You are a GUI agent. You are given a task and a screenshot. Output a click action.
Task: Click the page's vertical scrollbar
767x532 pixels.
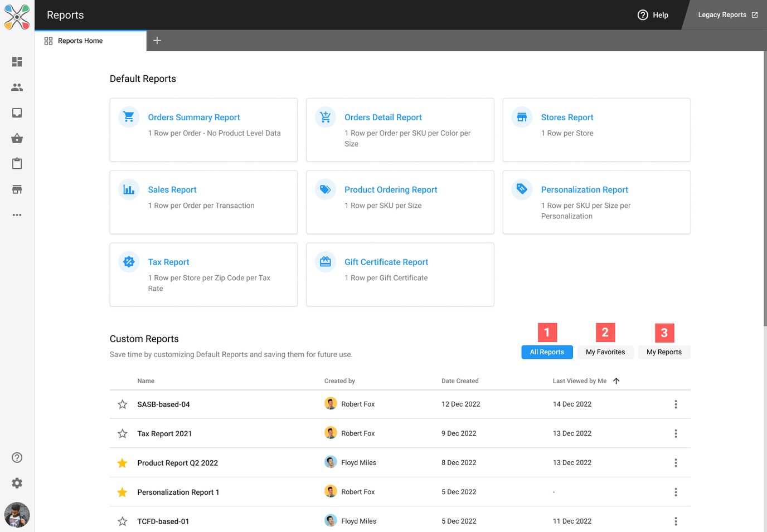pos(764,189)
